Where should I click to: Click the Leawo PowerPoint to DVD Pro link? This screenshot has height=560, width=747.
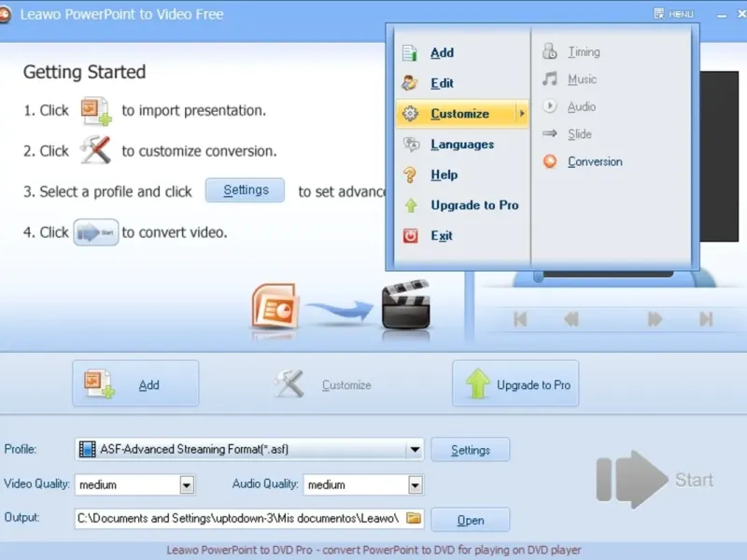coord(373,550)
